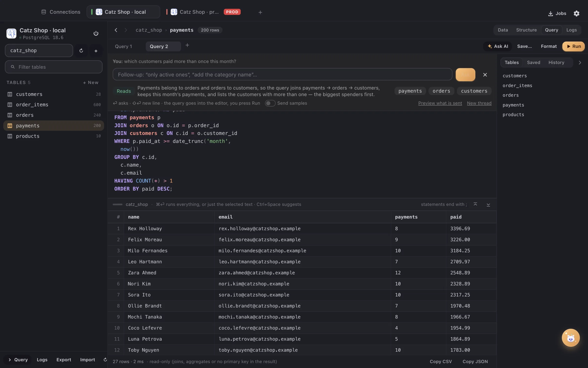Switch to the Data view tab
Viewport: 588px width, 368px height.
(503, 30)
